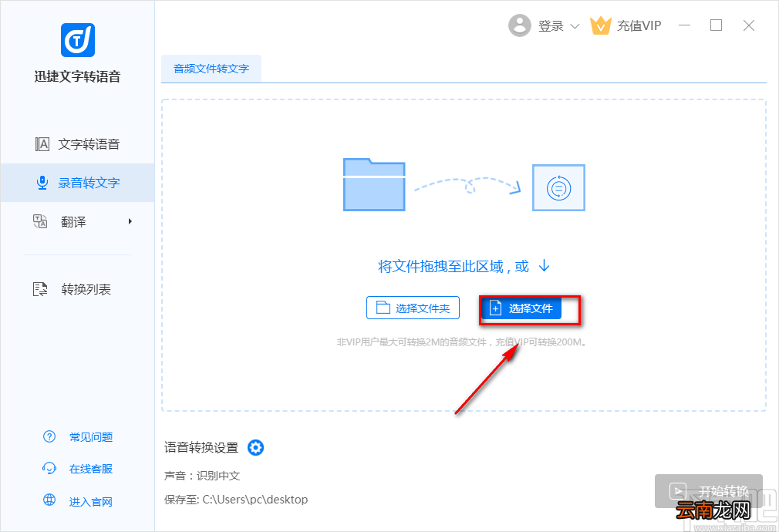The image size is (779, 532).
Task: Click the microphone icon beside 录音转文字
Action: (42, 183)
